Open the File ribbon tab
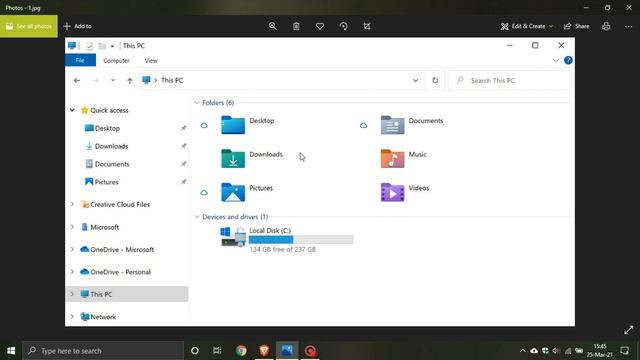The image size is (640, 360). pyautogui.click(x=80, y=60)
